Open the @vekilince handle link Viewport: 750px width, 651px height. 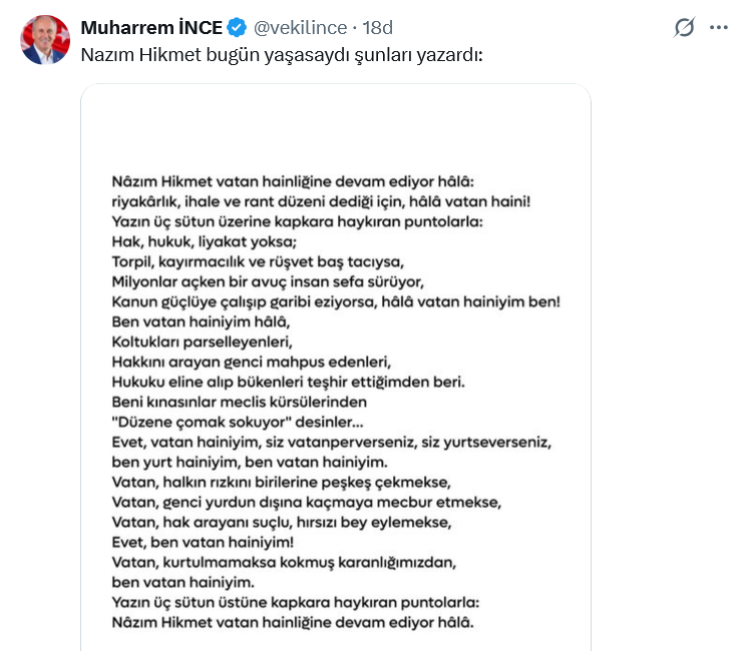click(x=300, y=28)
